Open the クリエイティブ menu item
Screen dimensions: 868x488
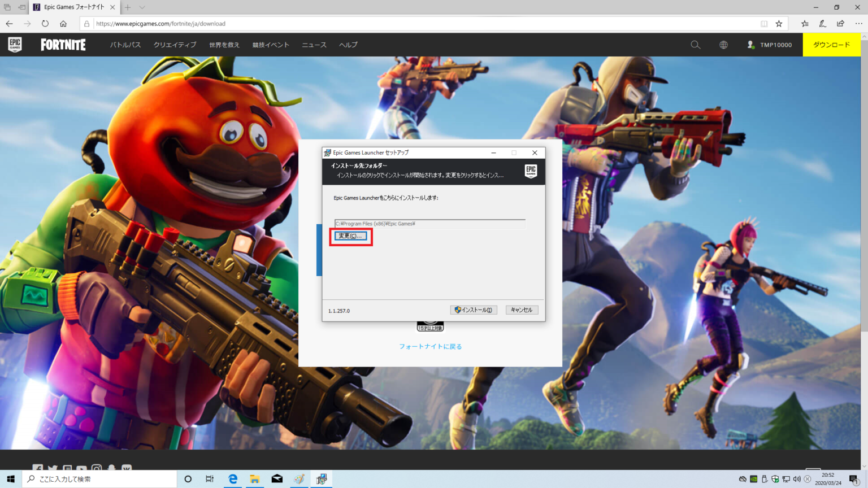175,45
